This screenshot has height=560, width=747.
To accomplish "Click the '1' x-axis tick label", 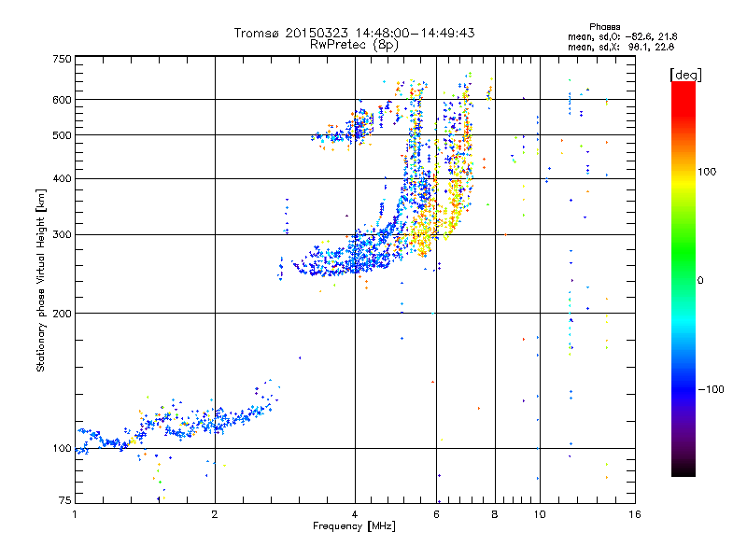I will pyautogui.click(x=75, y=514).
